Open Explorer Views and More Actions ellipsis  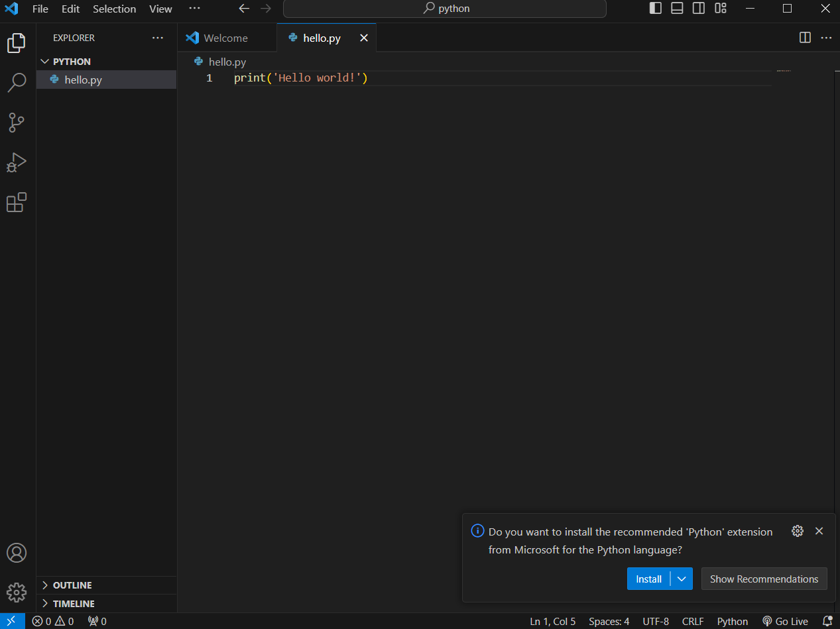point(158,38)
